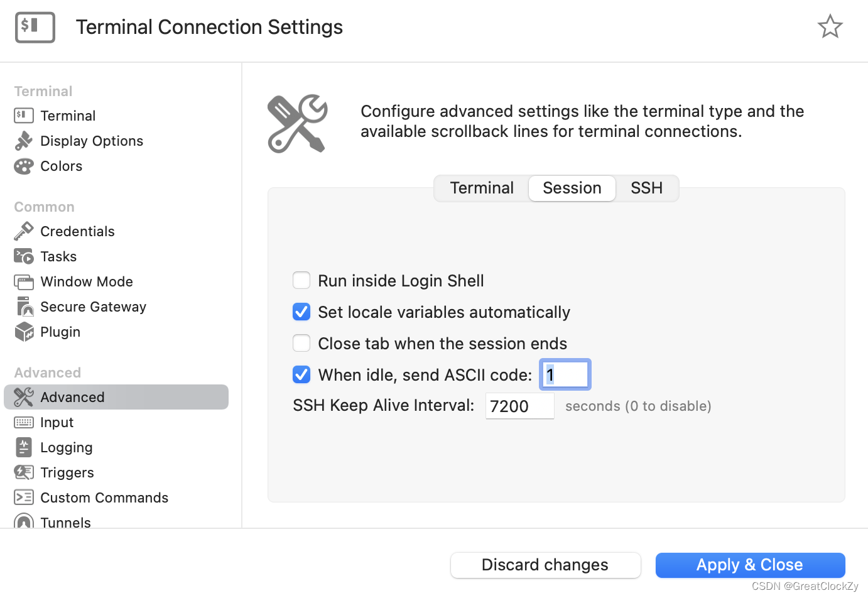Enable Run inside Login Shell

pos(301,280)
